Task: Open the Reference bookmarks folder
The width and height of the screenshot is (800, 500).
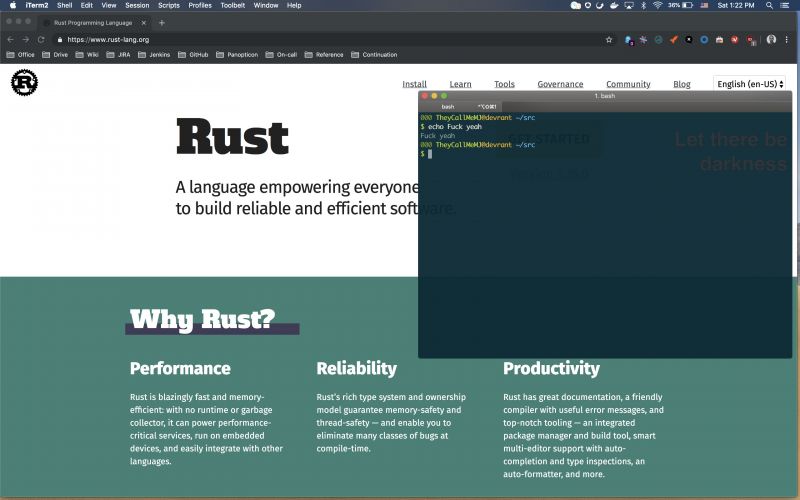Action: [324, 55]
